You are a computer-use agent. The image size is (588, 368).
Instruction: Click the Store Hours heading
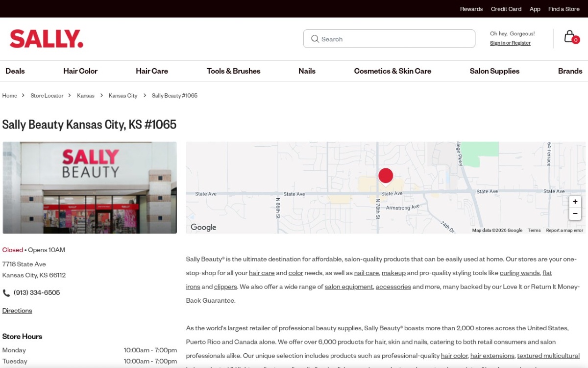point(22,337)
